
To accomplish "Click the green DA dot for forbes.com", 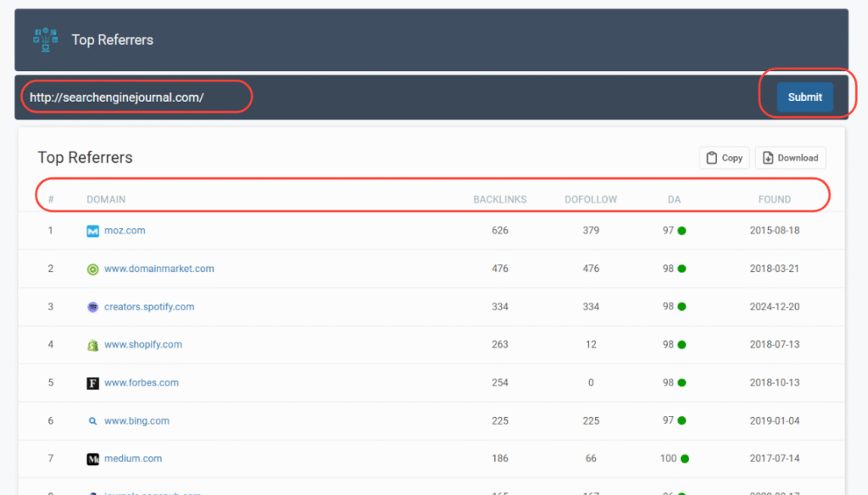I will tap(682, 382).
